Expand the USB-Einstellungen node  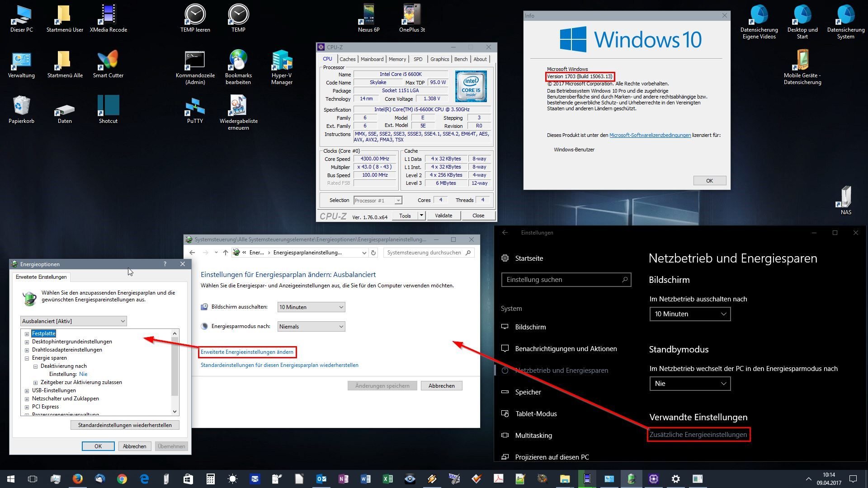coord(27,391)
